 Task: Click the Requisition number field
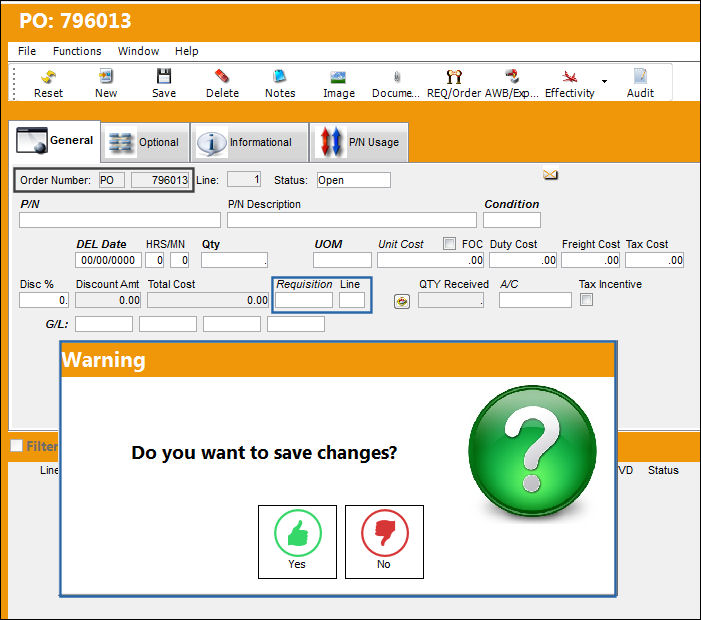(304, 300)
